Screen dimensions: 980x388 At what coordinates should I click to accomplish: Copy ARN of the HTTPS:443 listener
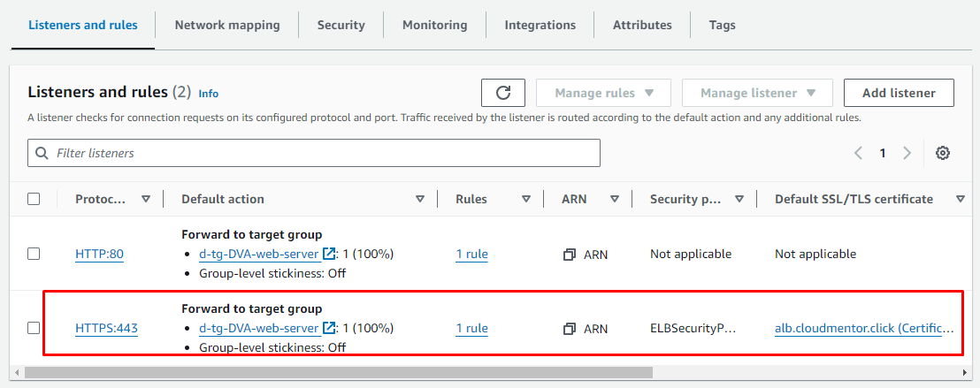(x=570, y=329)
